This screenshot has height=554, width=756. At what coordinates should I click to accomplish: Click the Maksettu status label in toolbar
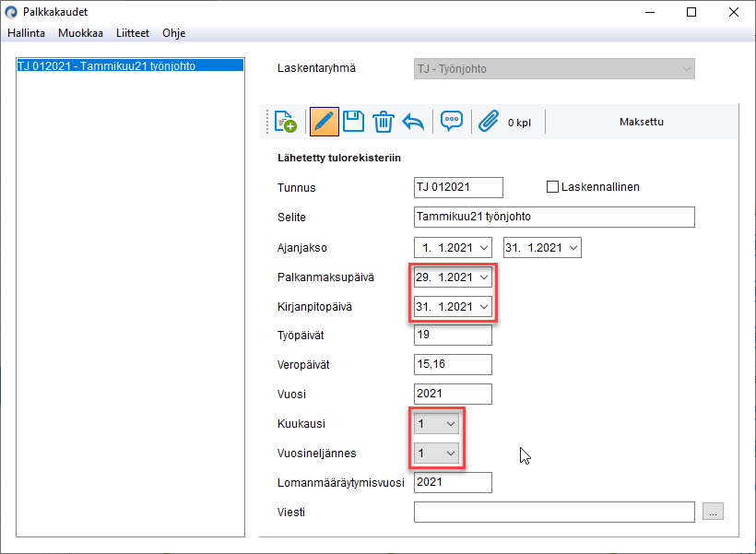coord(642,122)
